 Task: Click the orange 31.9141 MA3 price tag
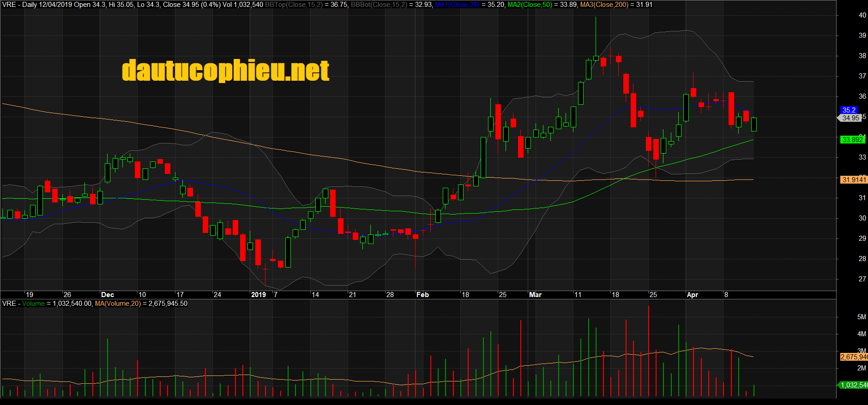click(854, 179)
